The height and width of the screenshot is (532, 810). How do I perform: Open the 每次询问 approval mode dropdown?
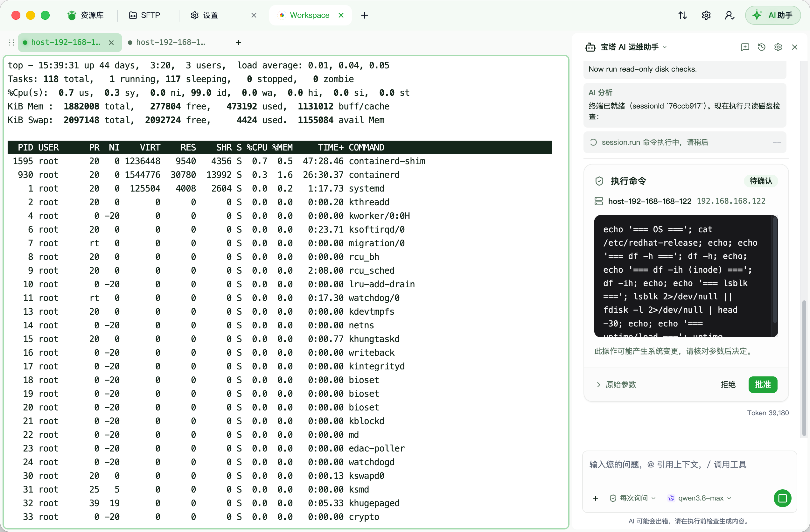point(633,498)
